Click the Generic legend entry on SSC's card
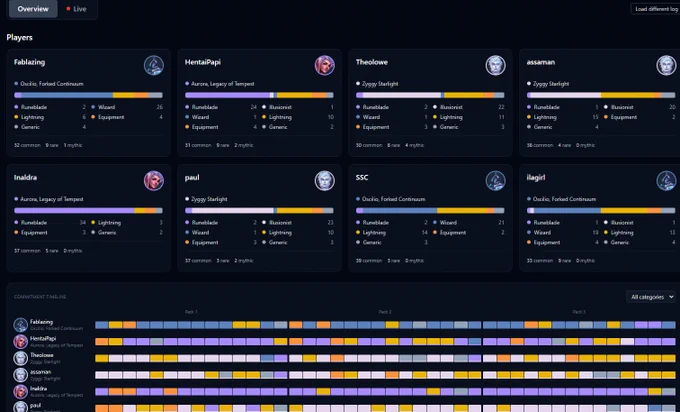Screen dimensions: 680x412 coord(392,242)
